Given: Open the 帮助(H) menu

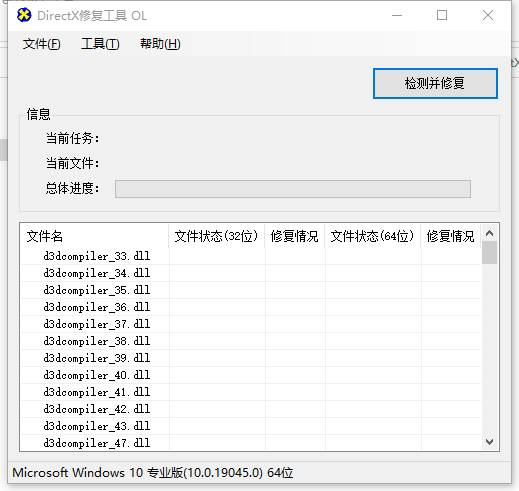Looking at the screenshot, I should click(x=160, y=44).
